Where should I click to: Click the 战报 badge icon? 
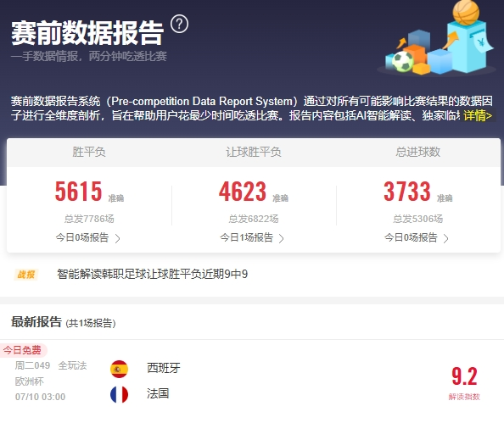point(26,275)
